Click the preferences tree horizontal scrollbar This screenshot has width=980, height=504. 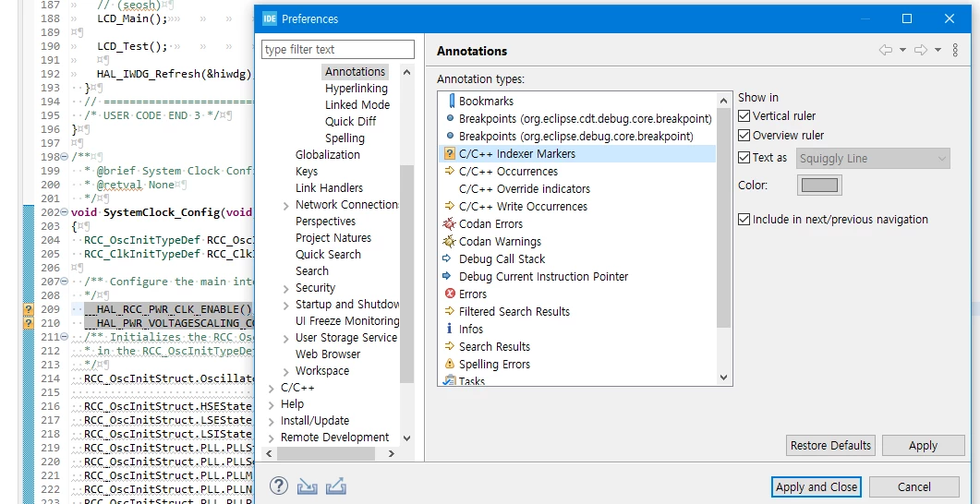[327, 453]
